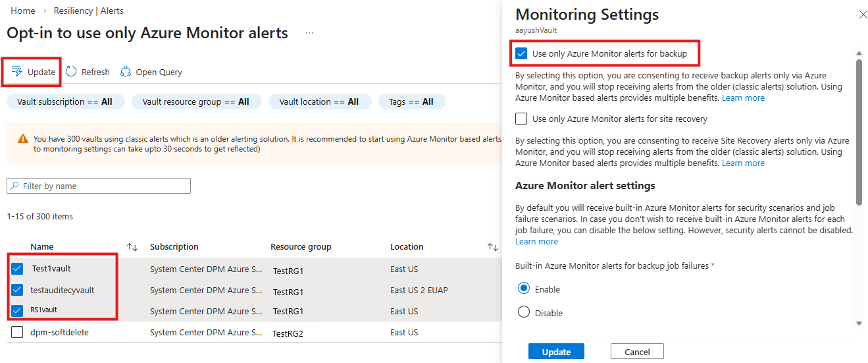Image resolution: width=868 pixels, height=363 pixels.
Task: Click the ellipsis next to the page title
Action: [309, 33]
